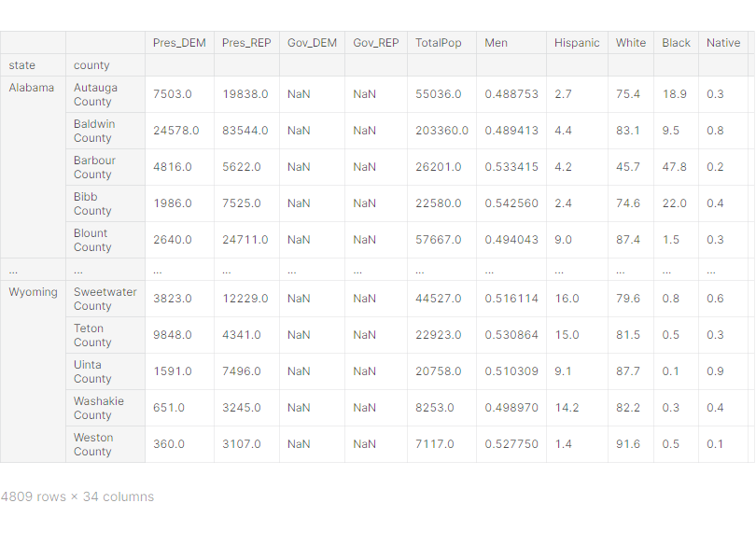756x545 pixels.
Task: Click Black value 47.8
Action: pos(674,167)
